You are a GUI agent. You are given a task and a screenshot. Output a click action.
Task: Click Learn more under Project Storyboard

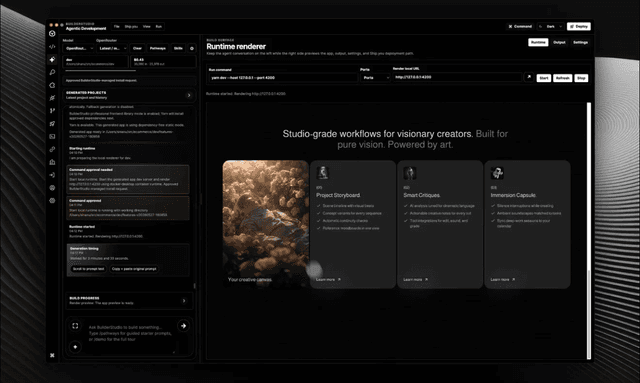(x=328, y=279)
